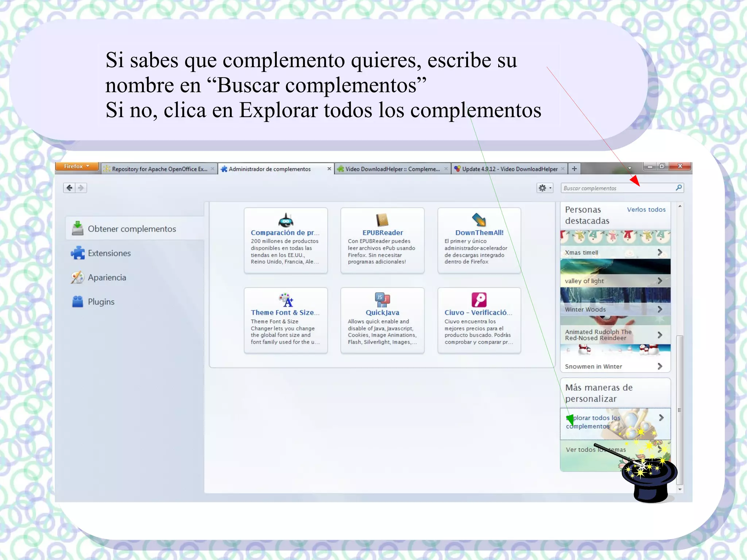Open the QuickJava add-on link

pyautogui.click(x=383, y=312)
